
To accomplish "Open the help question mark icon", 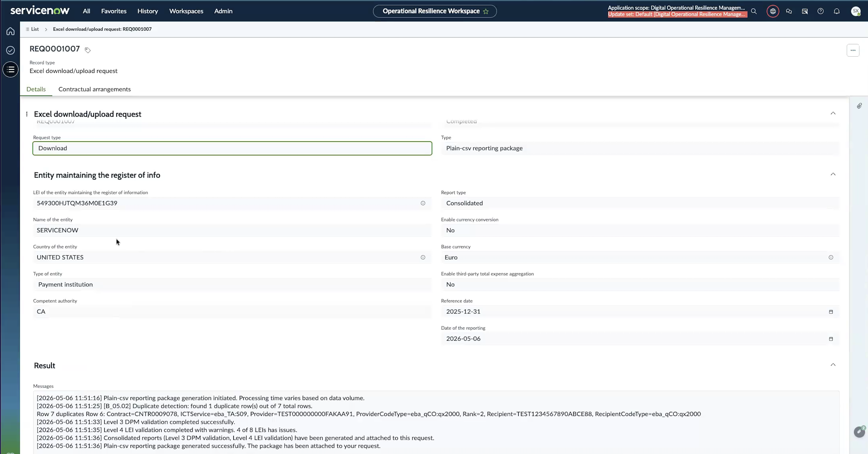I will click(820, 11).
